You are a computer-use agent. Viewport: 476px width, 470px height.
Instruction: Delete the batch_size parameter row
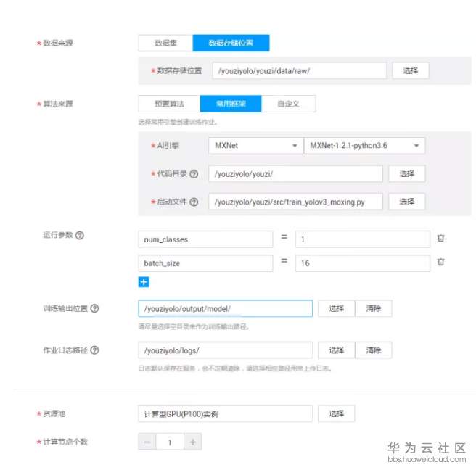(x=440, y=262)
